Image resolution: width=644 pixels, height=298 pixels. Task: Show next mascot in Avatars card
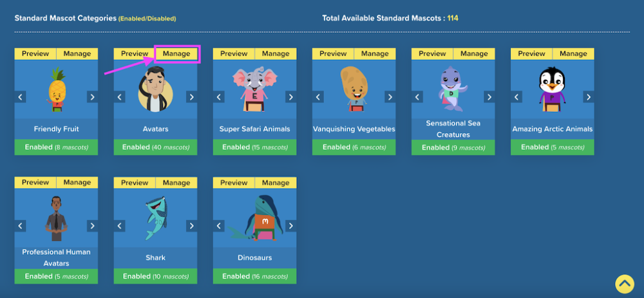(192, 97)
